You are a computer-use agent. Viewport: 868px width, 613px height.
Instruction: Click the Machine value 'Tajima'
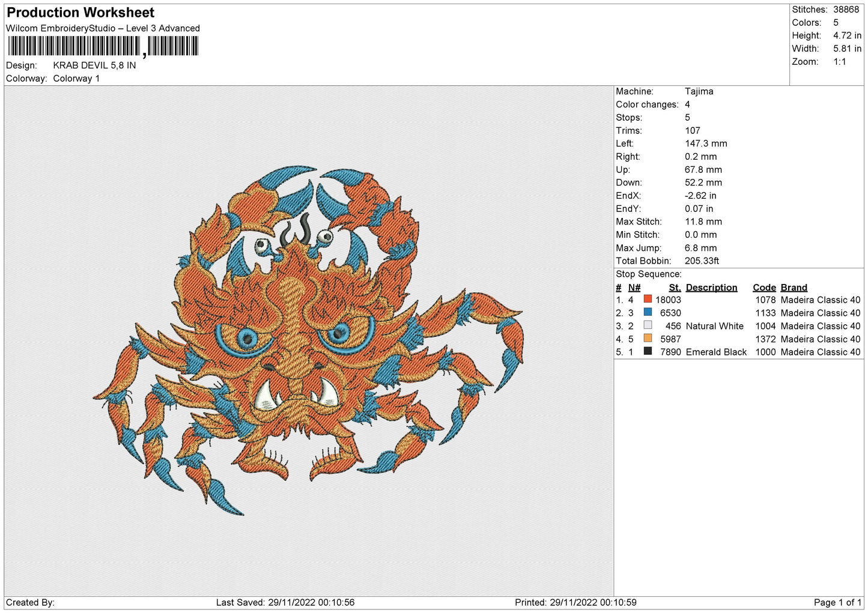(699, 91)
